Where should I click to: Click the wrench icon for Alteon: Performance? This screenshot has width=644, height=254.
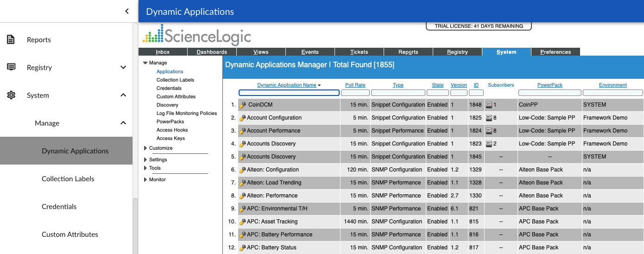tap(242, 196)
